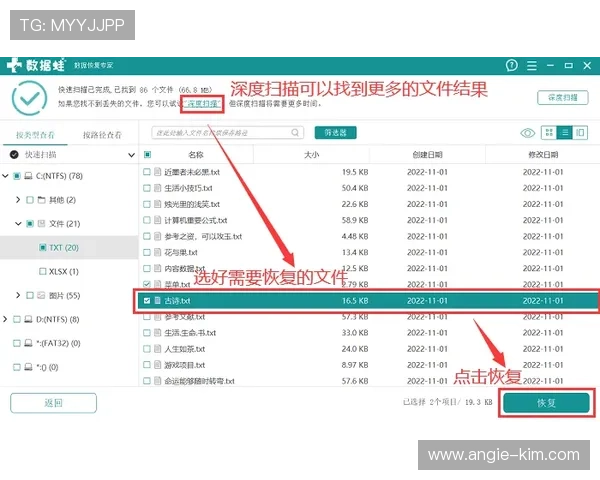The height and width of the screenshot is (480, 600).
Task: Click the 图片 category image icon
Action: 41,296
